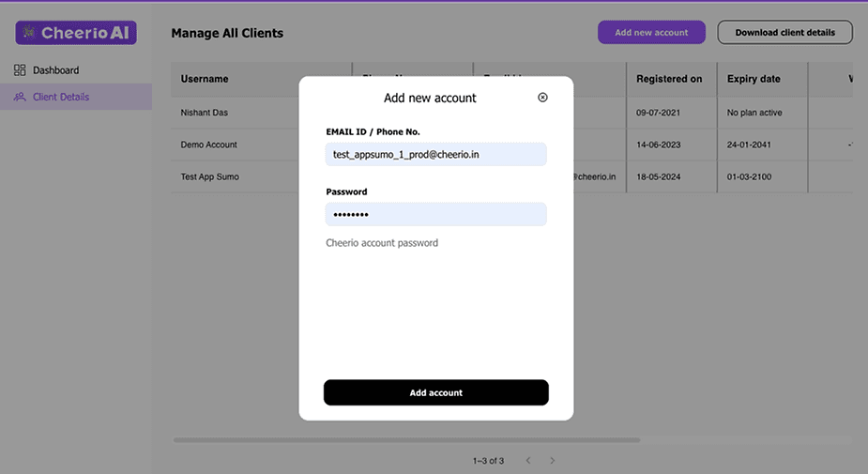The width and height of the screenshot is (868, 474).
Task: Click the 1–3 of 3 pagination text
Action: 488,461
